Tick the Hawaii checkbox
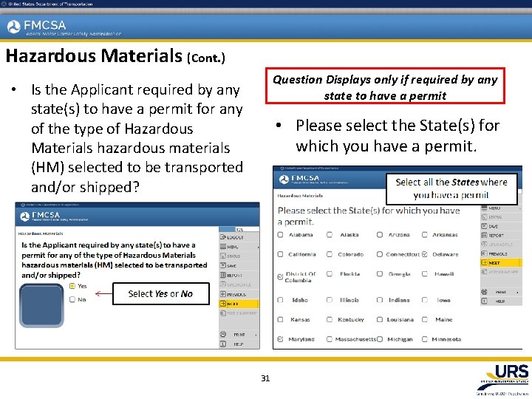532x399 pixels. [424, 274]
